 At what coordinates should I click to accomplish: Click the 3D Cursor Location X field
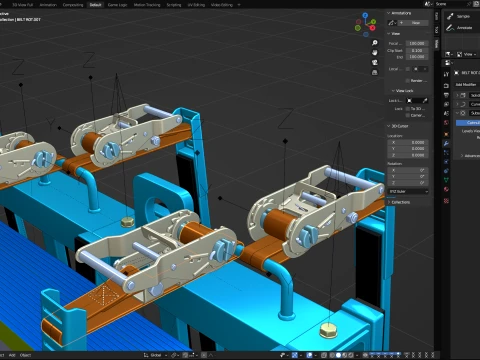408,142
